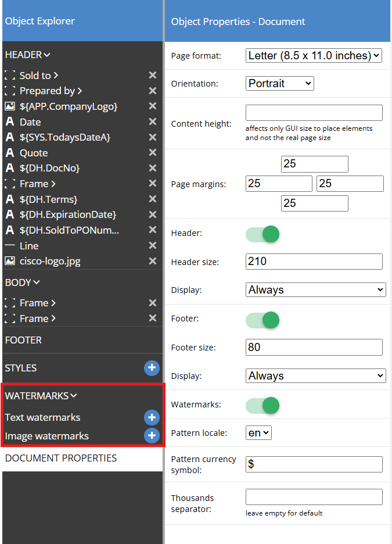Viewport: 392px width, 544px height.
Task: Disable the Header toggle switch
Action: coord(262,234)
